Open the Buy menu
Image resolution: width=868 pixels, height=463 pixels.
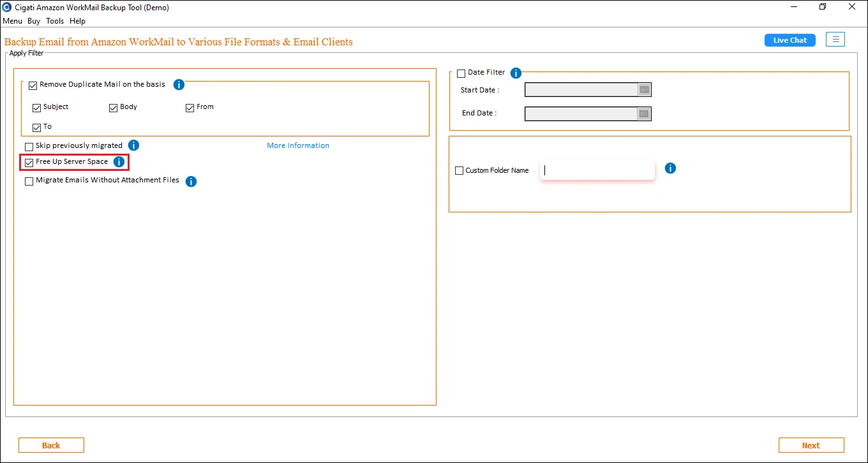tap(34, 21)
